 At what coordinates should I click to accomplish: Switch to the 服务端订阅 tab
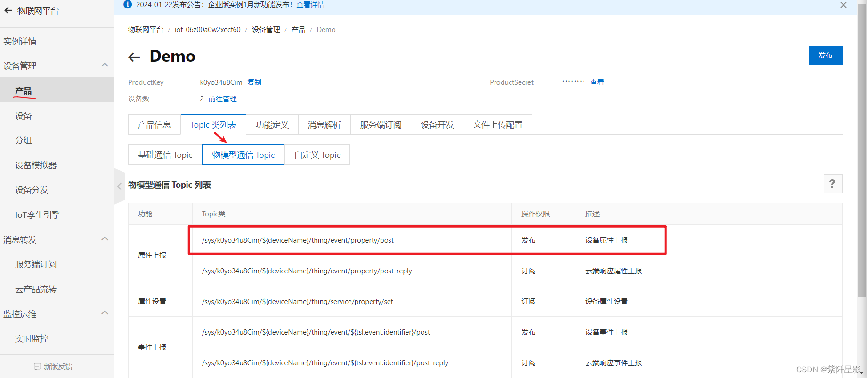click(381, 124)
